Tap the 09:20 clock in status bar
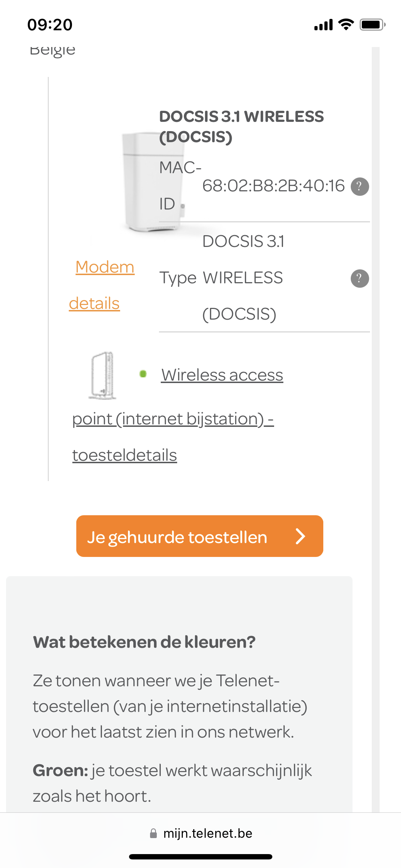This screenshot has height=868, width=401. point(50,25)
